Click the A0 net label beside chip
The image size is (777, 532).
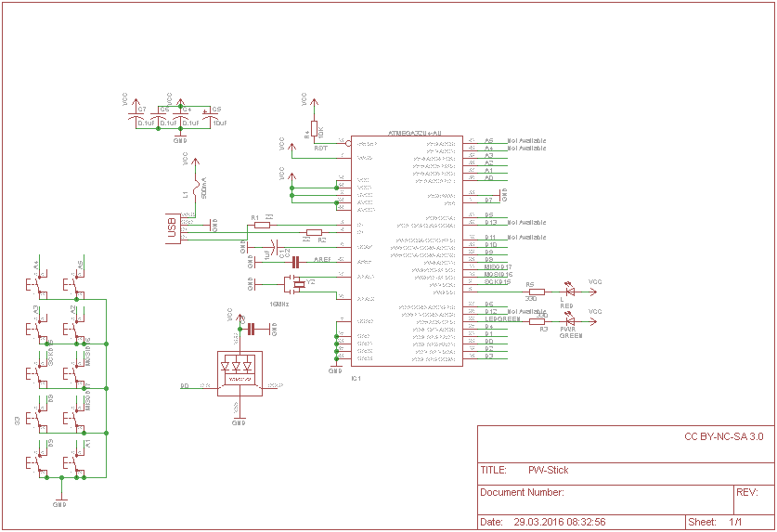pos(488,177)
